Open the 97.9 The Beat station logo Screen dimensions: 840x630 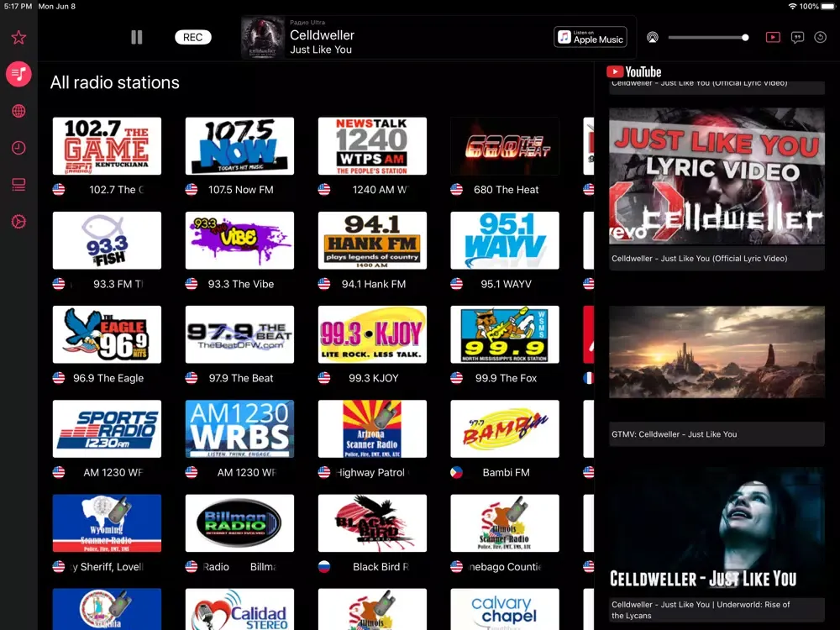(239, 334)
